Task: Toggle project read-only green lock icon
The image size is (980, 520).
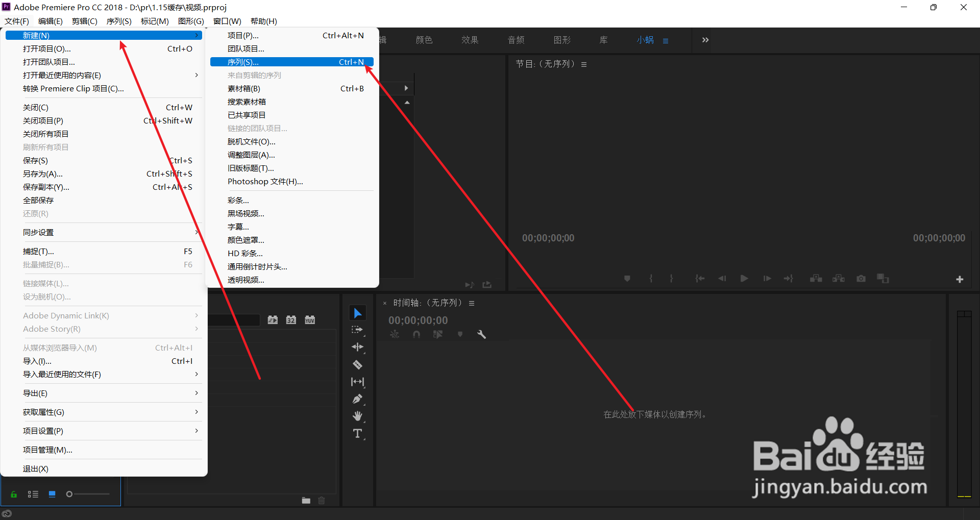Action: (x=14, y=494)
